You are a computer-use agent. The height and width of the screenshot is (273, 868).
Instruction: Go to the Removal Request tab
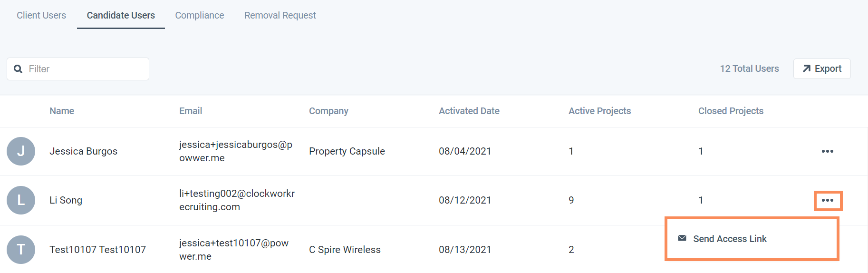[x=280, y=15]
